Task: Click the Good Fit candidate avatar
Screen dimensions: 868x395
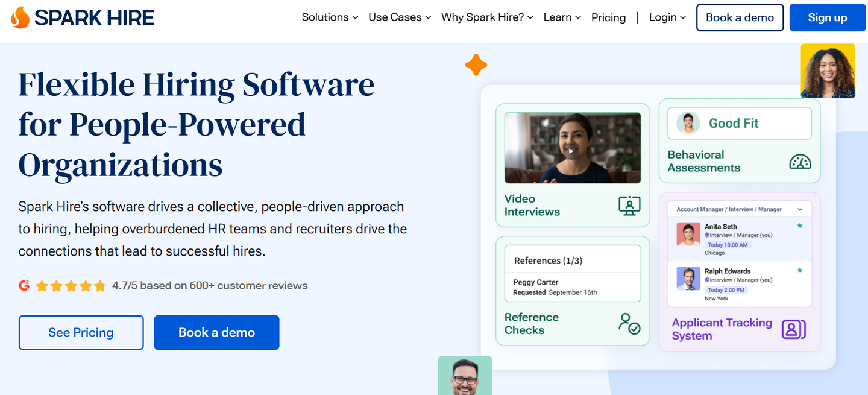Action: (688, 123)
